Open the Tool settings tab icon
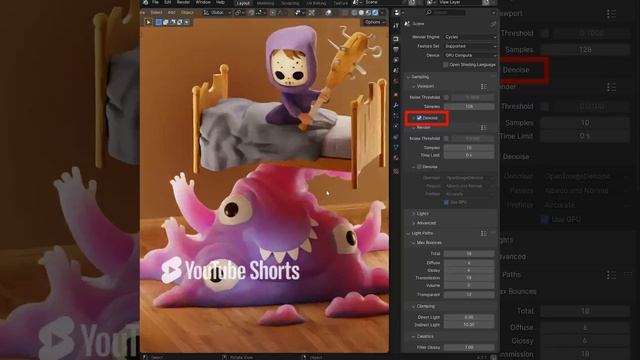Image resolution: width=640 pixels, height=360 pixels. [x=396, y=26]
